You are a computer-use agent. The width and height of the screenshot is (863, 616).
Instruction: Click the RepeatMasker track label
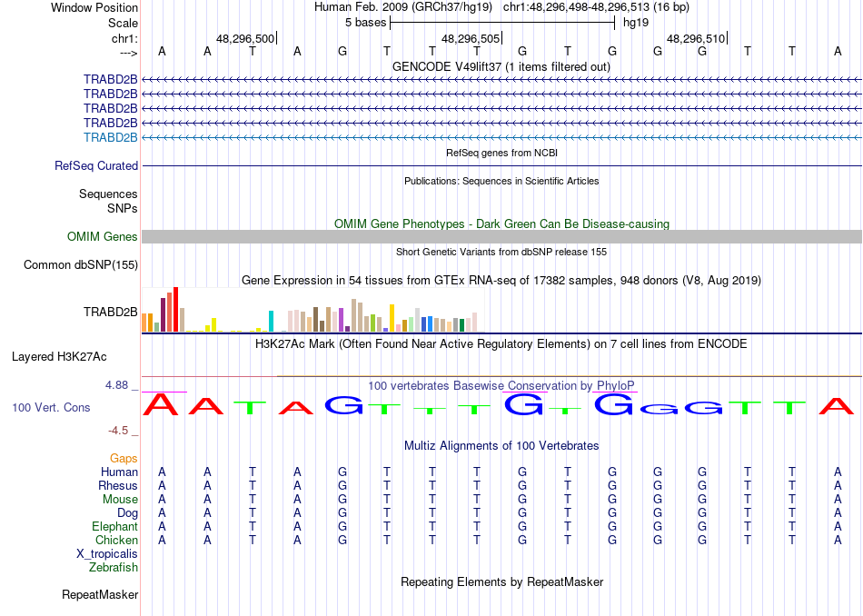[x=100, y=595]
